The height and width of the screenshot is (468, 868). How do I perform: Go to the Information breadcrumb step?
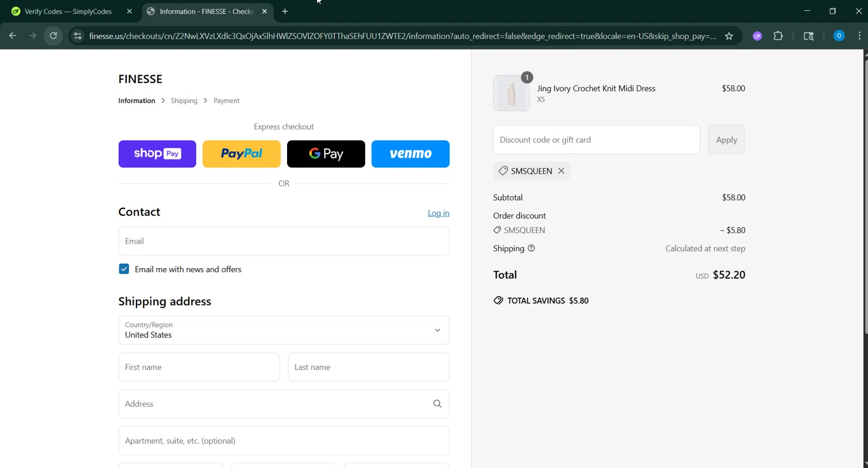coord(137,101)
